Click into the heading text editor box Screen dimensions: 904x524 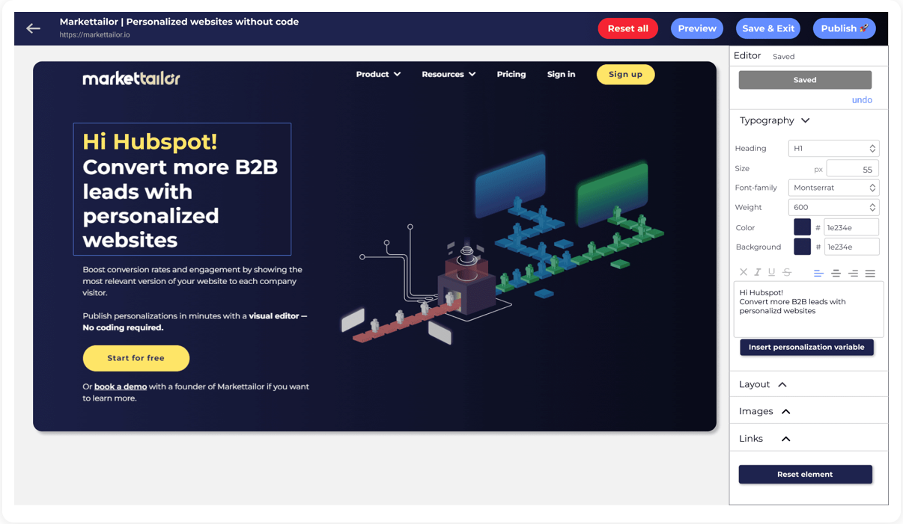[808, 309]
